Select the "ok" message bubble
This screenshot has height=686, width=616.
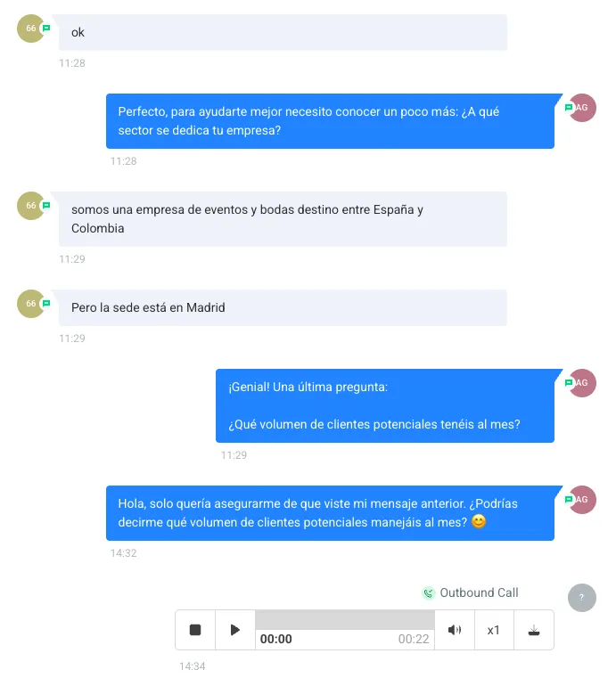coord(283,32)
